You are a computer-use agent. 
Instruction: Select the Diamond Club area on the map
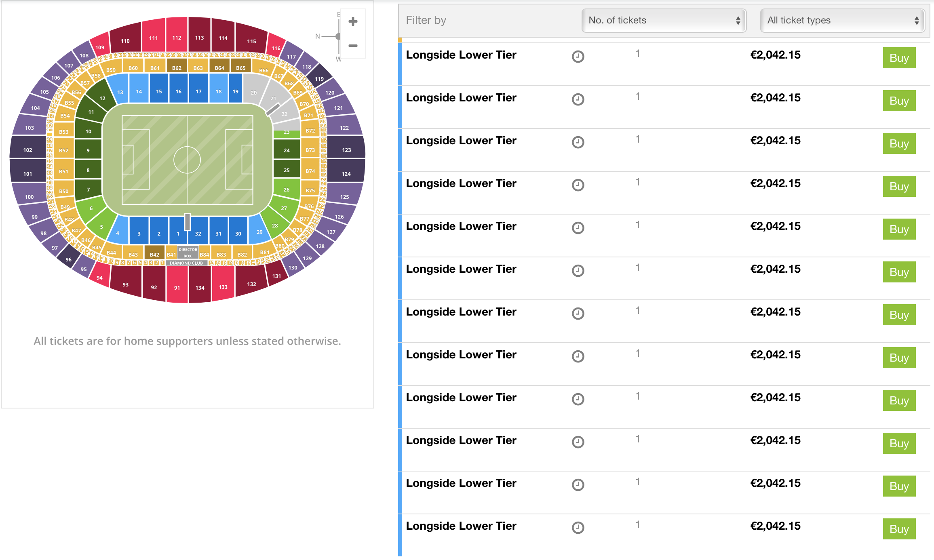point(186,263)
